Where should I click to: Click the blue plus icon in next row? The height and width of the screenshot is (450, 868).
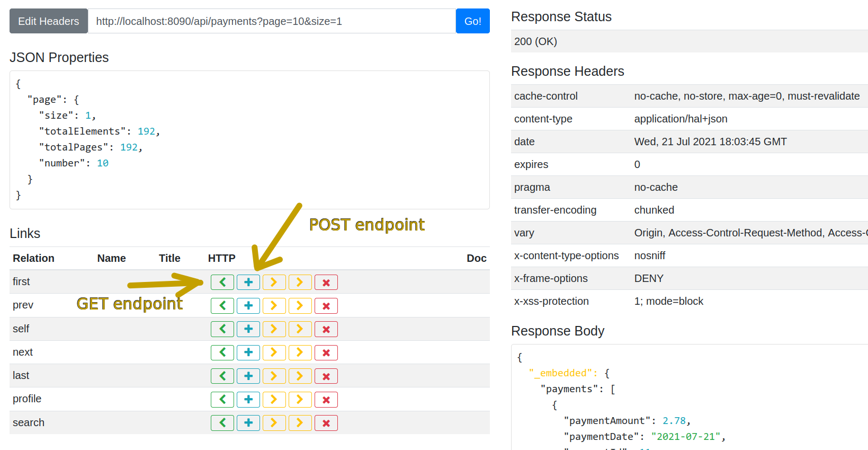[248, 352]
